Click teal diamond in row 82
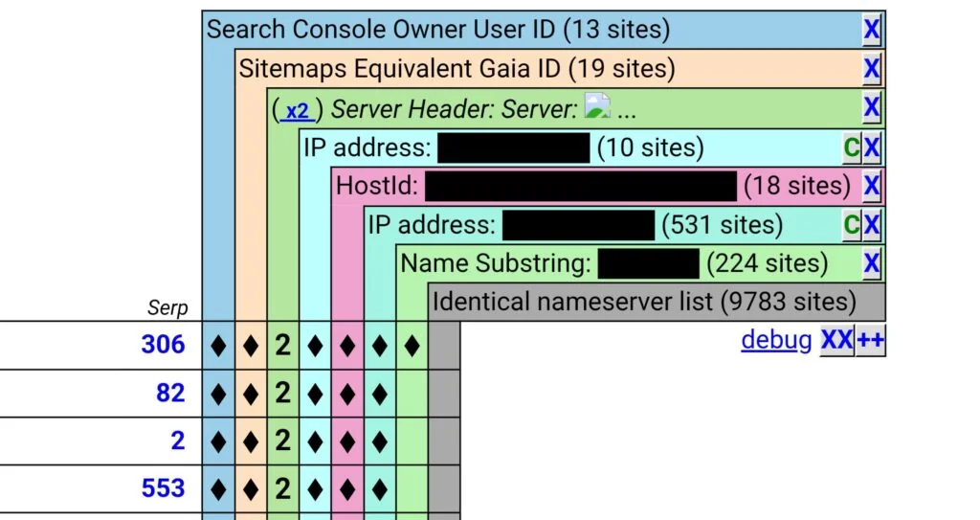Image resolution: width=980 pixels, height=520 pixels. tap(379, 394)
